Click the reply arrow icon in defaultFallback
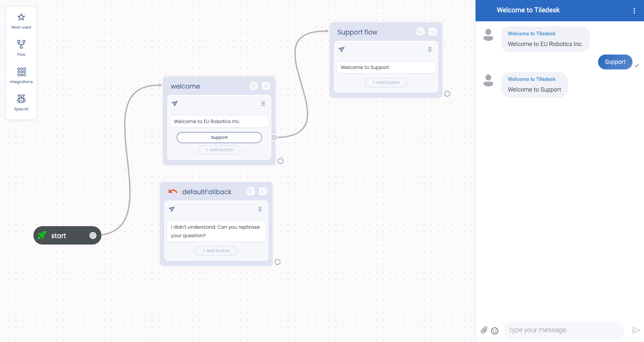644x342 pixels. pyautogui.click(x=172, y=209)
